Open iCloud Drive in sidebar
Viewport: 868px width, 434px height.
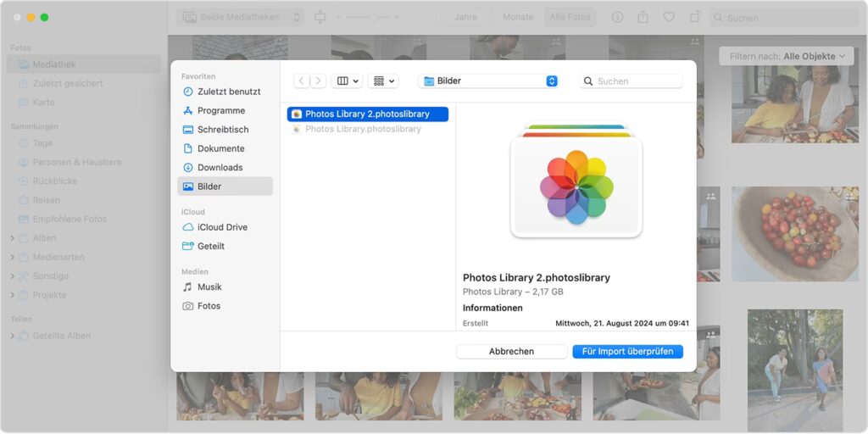222,227
